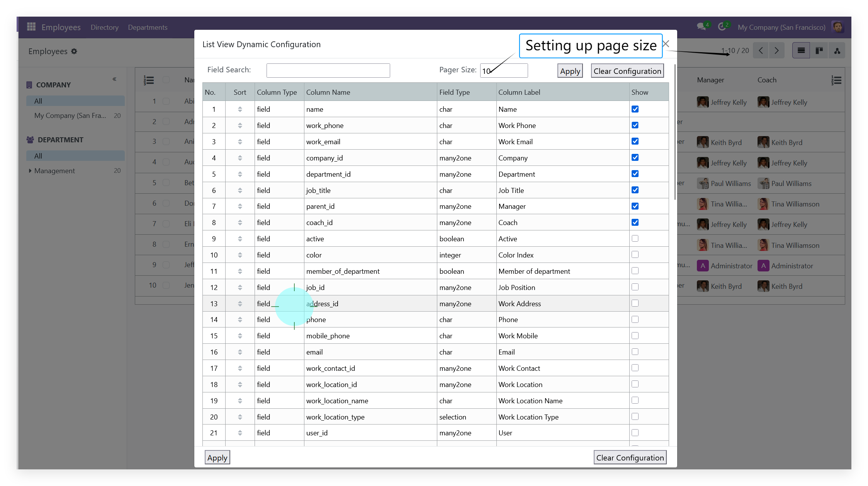Click sort handle for work_phone row

240,126
